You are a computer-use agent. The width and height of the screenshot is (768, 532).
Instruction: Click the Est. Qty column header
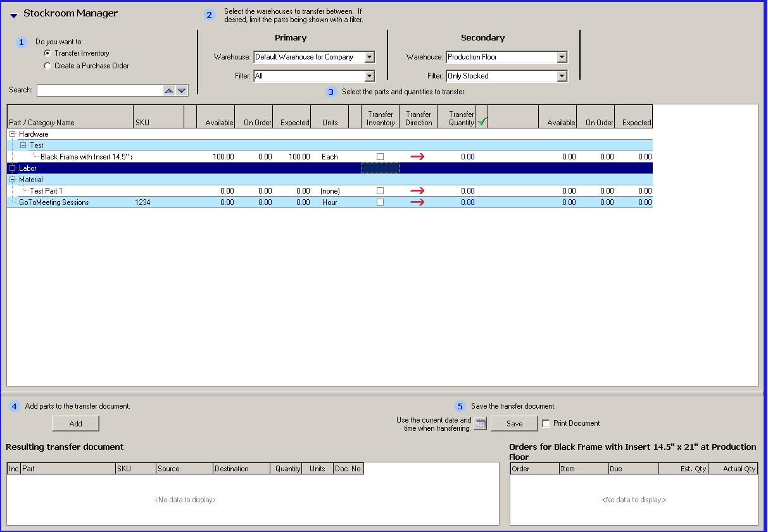coord(683,469)
